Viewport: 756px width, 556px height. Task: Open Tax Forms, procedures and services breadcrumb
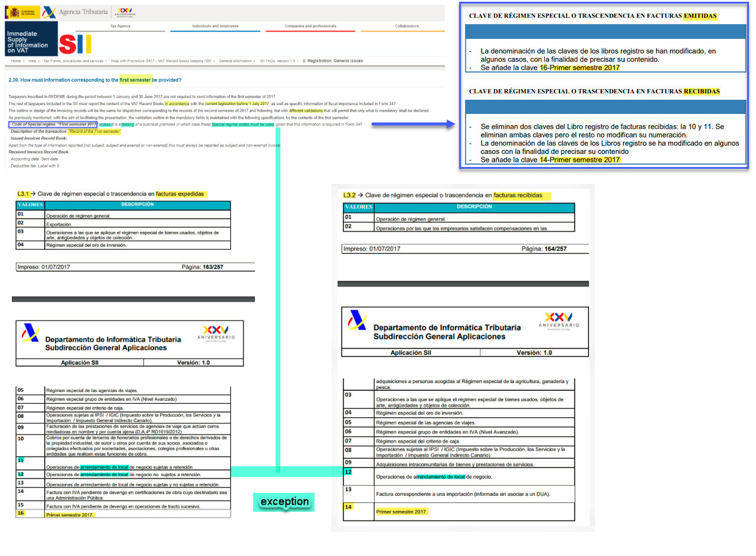[74, 61]
